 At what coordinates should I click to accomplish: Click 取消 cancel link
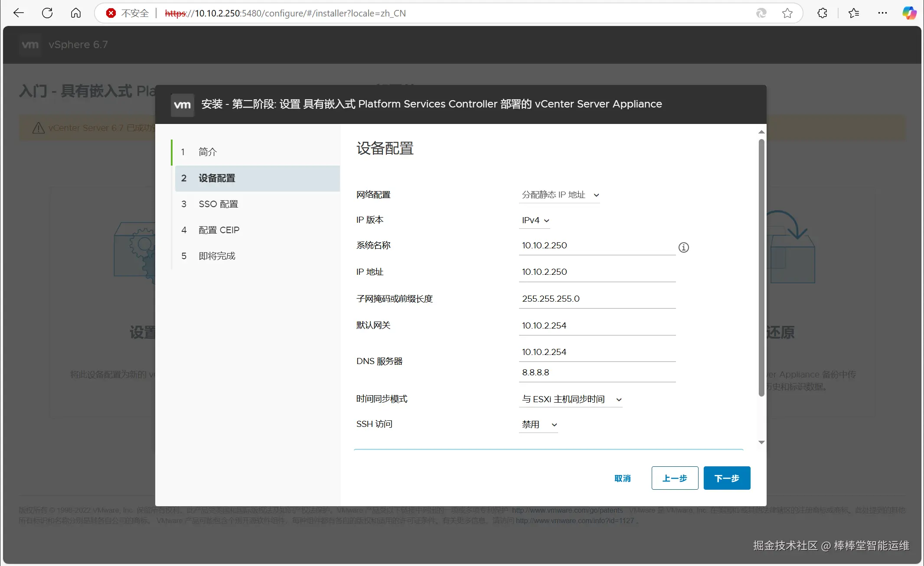point(622,478)
